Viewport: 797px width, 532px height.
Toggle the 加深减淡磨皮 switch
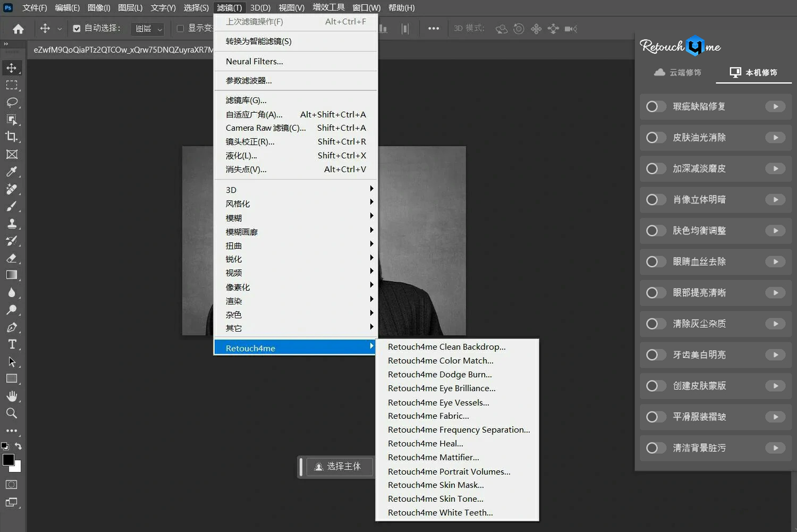(655, 168)
